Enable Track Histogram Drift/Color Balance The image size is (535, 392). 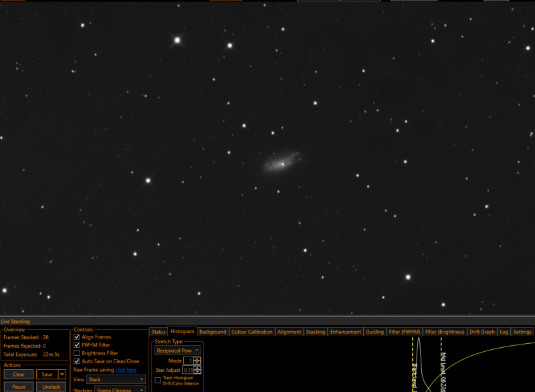pos(158,380)
